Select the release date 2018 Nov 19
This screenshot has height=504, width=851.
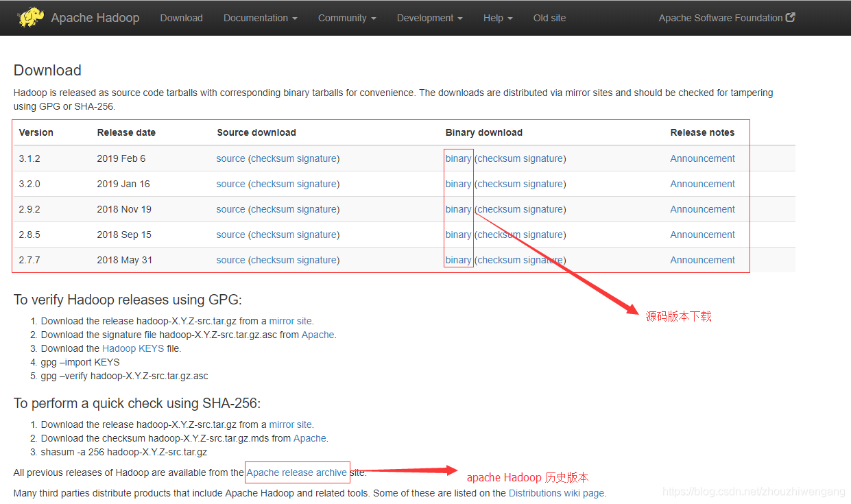click(x=124, y=209)
